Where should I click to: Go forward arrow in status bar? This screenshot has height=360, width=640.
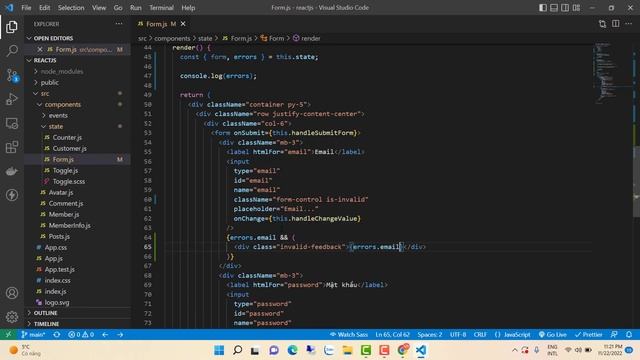(x=120, y=334)
